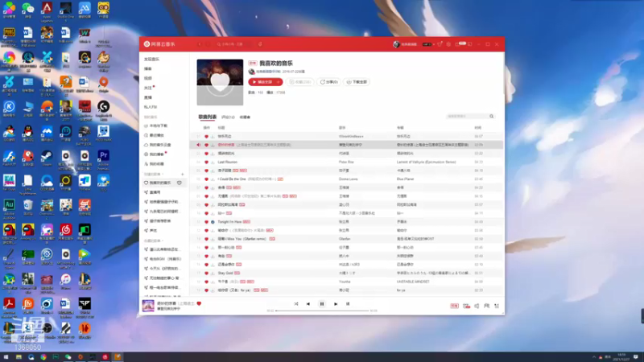This screenshot has height=362, width=644.
Task: Focus the playlist song search field
Action: pos(471,117)
